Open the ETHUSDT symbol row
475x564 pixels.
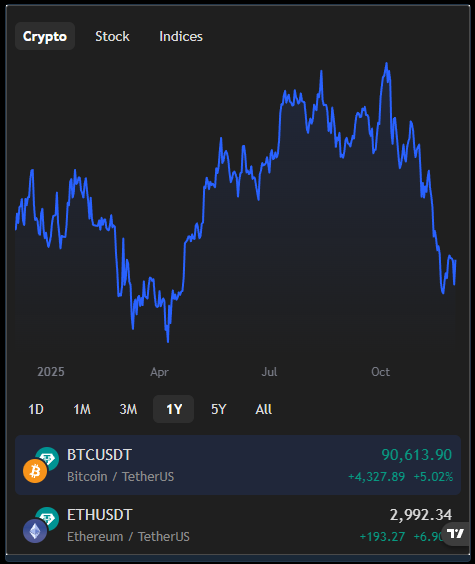(238, 525)
